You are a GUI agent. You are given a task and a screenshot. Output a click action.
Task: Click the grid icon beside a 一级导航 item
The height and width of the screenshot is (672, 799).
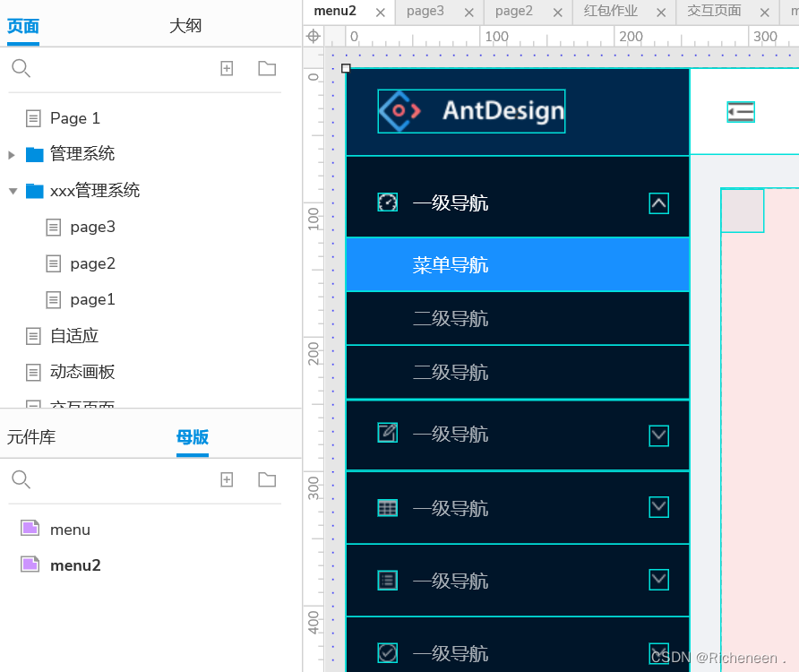coord(387,507)
